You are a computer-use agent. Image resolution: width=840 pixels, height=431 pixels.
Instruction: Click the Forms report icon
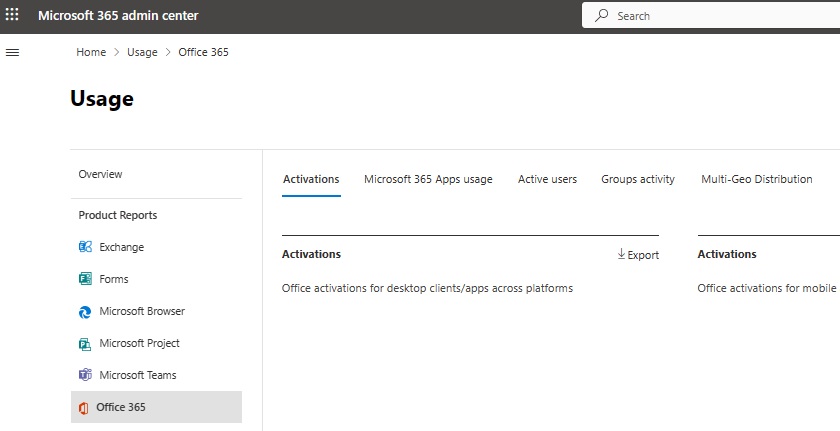tap(85, 279)
